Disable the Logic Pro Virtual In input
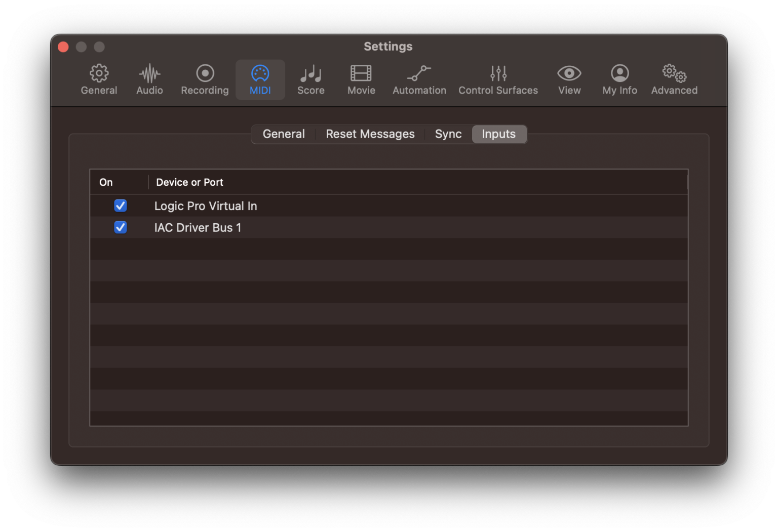This screenshot has width=778, height=532. point(121,206)
